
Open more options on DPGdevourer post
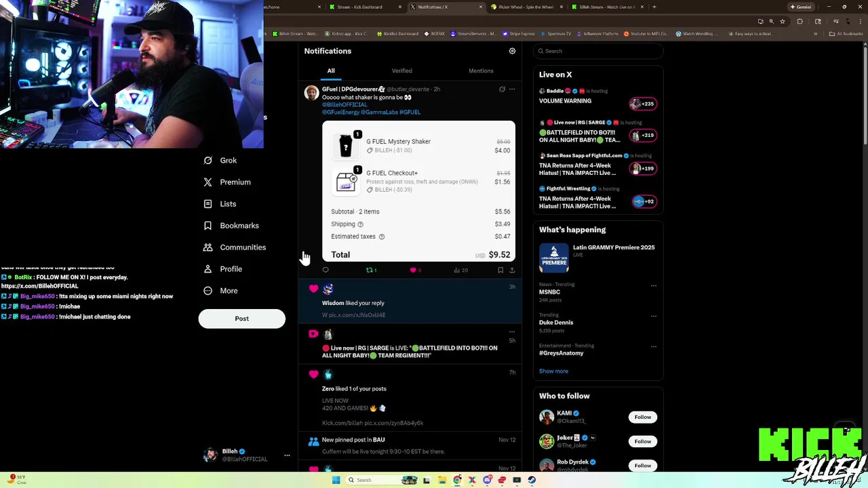pyautogui.click(x=512, y=89)
